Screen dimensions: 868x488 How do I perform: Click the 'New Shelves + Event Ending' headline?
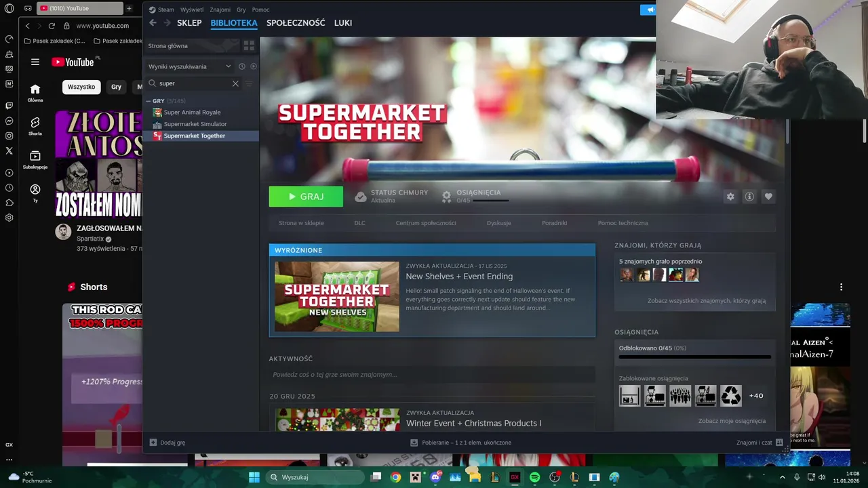click(x=459, y=277)
